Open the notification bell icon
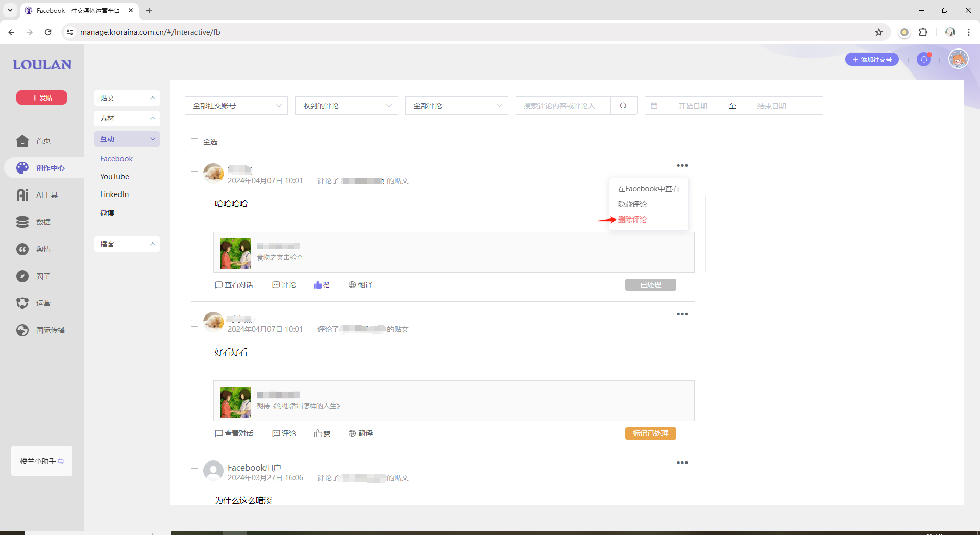This screenshot has height=535, width=980. pyautogui.click(x=924, y=60)
